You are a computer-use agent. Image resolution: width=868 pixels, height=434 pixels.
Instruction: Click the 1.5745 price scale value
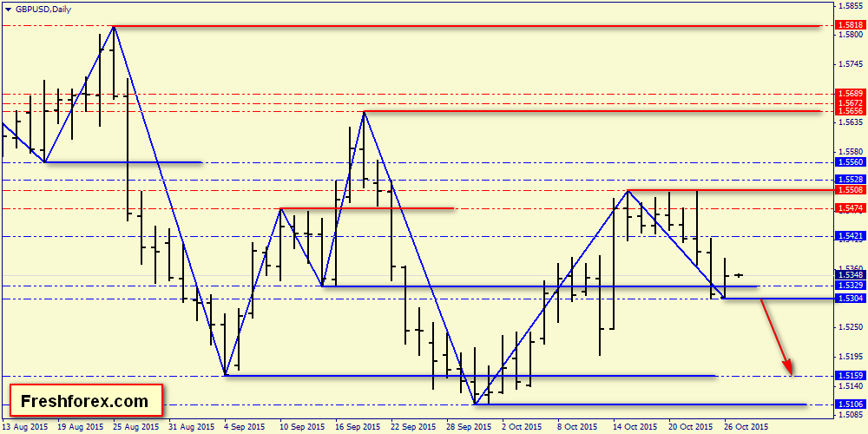(x=851, y=64)
